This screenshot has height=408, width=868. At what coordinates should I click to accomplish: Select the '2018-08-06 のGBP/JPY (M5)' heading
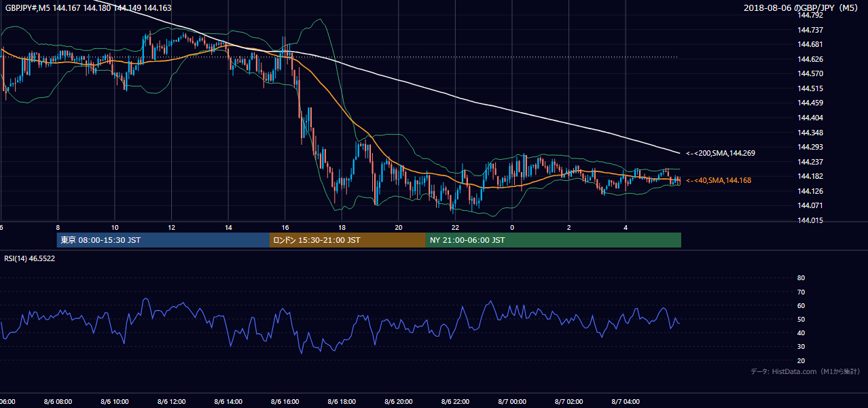click(x=802, y=8)
